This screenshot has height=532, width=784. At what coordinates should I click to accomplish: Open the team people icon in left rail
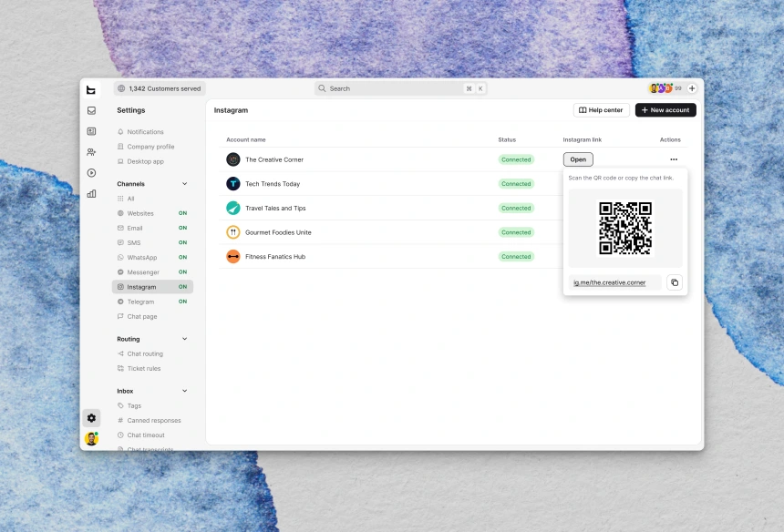(x=91, y=152)
